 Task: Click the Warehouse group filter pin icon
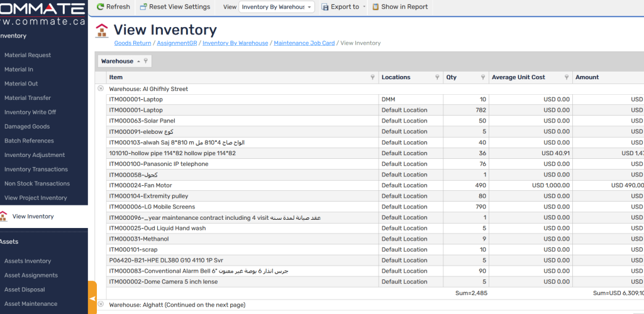(x=145, y=61)
